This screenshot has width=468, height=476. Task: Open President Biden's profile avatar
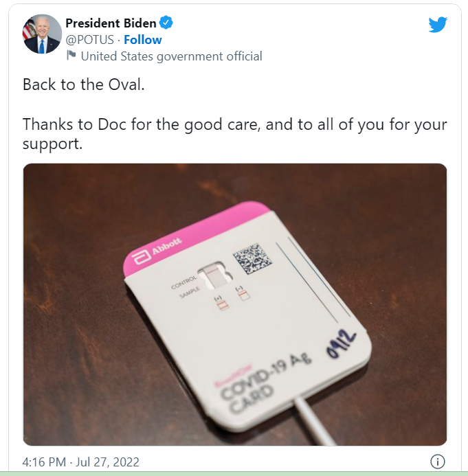(x=42, y=34)
